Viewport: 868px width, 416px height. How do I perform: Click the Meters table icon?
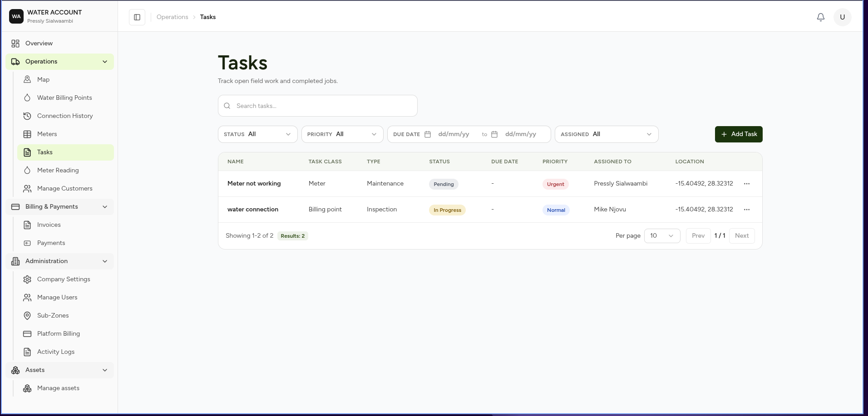pyautogui.click(x=27, y=134)
